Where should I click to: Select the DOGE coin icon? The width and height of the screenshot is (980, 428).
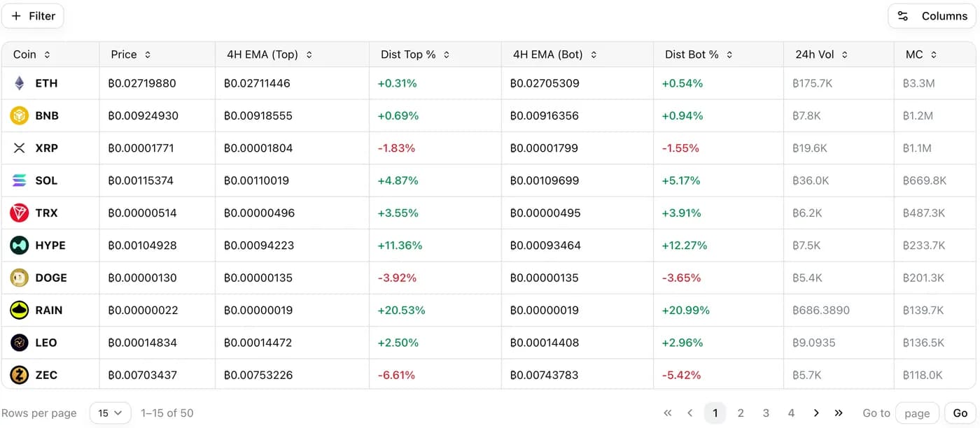20,278
